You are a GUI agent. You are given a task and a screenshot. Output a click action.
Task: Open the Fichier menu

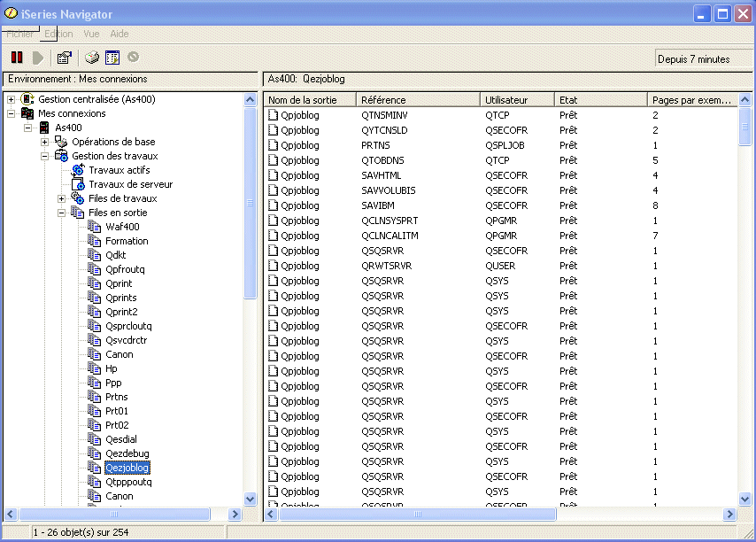19,34
